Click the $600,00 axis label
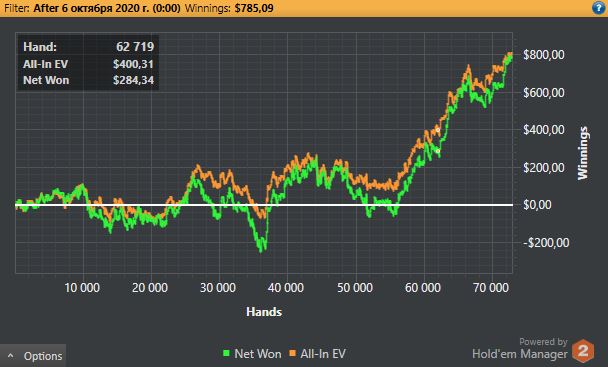Viewport: 608px width, 367px height. 544,92
